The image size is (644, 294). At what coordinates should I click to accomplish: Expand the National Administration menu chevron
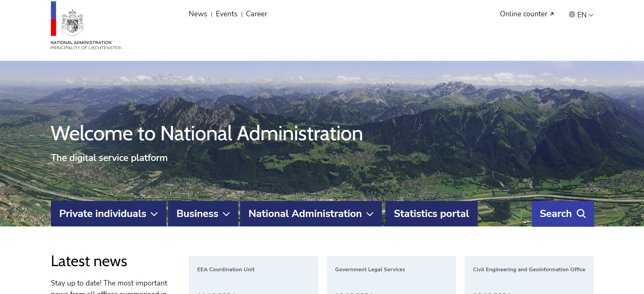tap(370, 214)
